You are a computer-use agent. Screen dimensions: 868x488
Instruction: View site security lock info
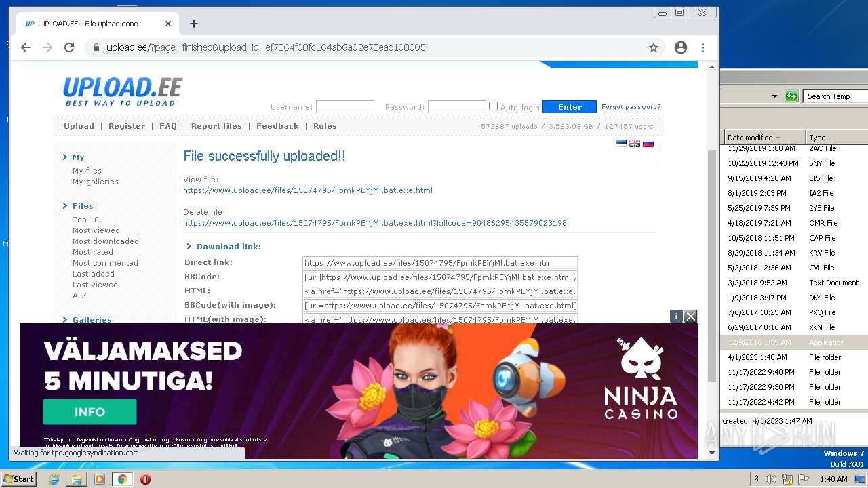(x=96, y=47)
